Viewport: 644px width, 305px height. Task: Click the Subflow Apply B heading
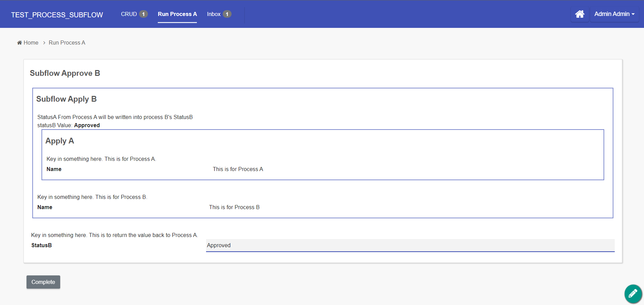(x=66, y=99)
